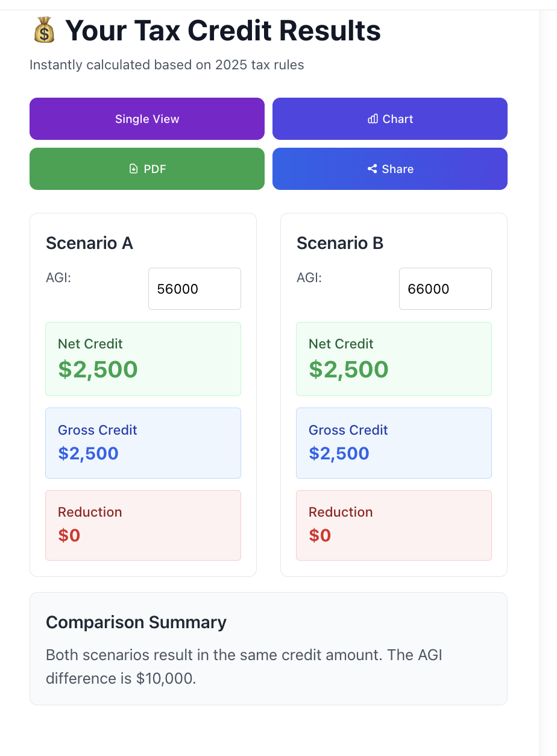Focus the Scenario A AGI input field

[195, 289]
